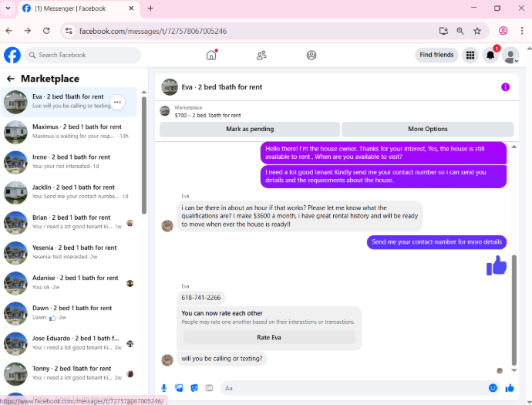Open site information icon in address bar
The height and width of the screenshot is (405, 532).
click(69, 31)
